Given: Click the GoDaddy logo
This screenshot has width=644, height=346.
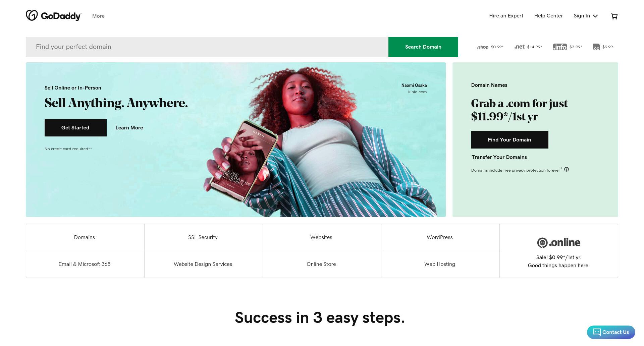Looking at the screenshot, I should (53, 15).
